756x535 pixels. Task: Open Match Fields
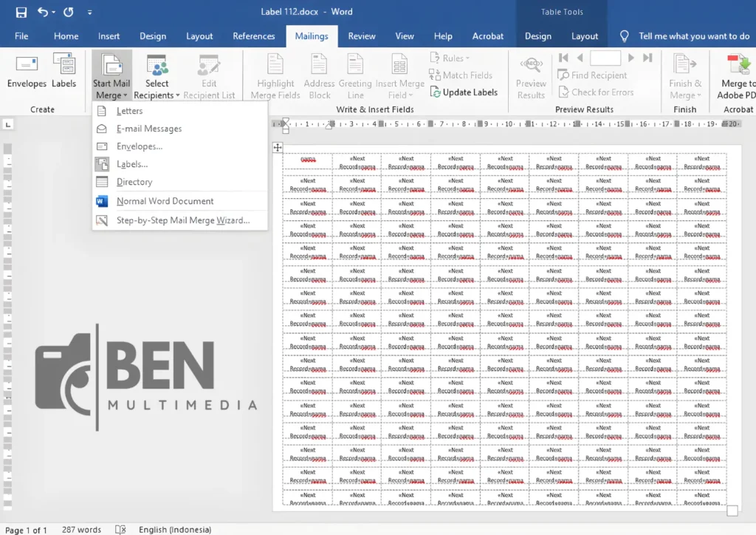click(464, 74)
